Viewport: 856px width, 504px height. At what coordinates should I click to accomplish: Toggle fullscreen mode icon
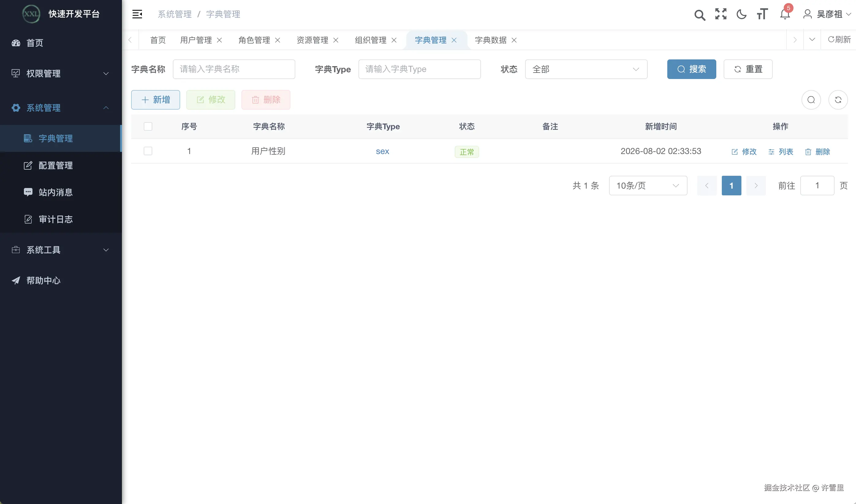pos(720,14)
